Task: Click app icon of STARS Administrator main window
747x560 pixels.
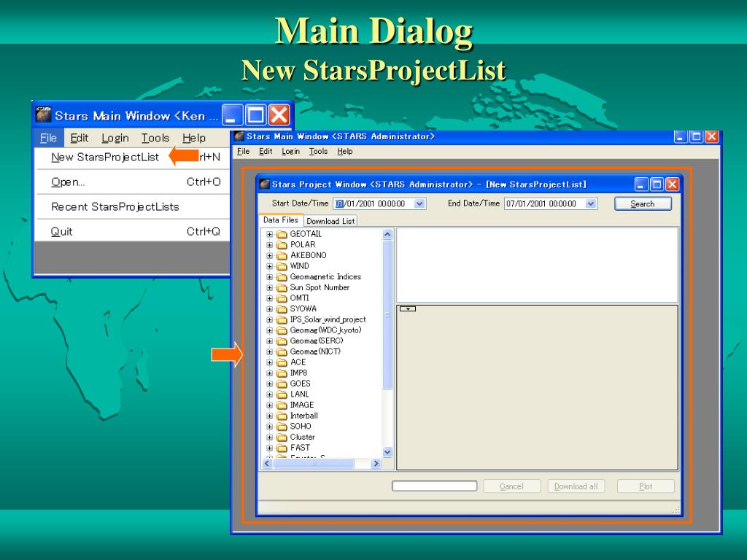Action: (x=239, y=136)
